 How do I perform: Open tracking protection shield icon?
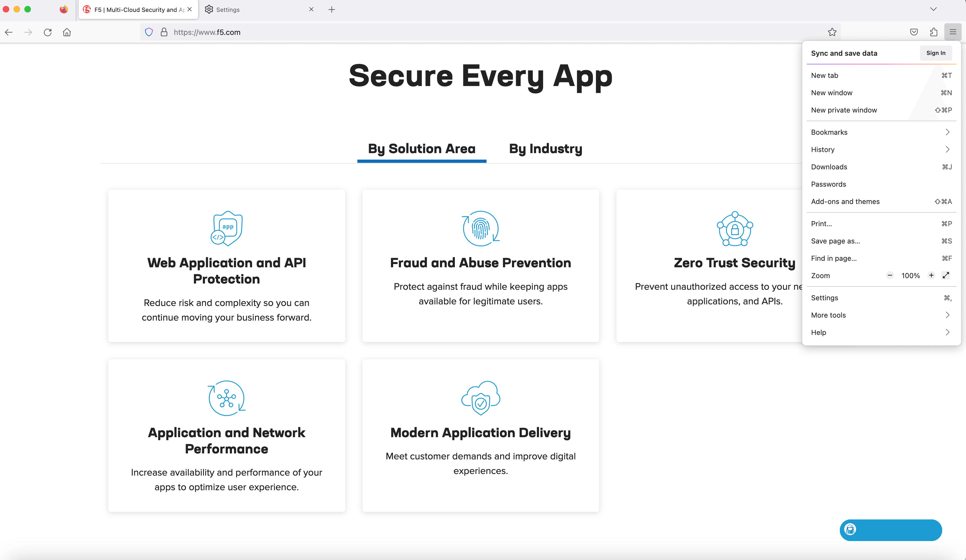pos(149,32)
